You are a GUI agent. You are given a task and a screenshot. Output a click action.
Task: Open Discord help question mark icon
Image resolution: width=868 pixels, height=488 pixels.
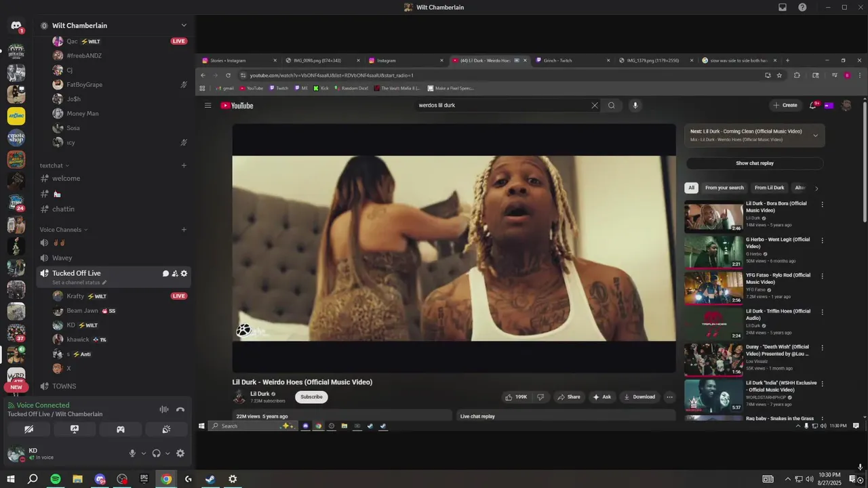[802, 7]
